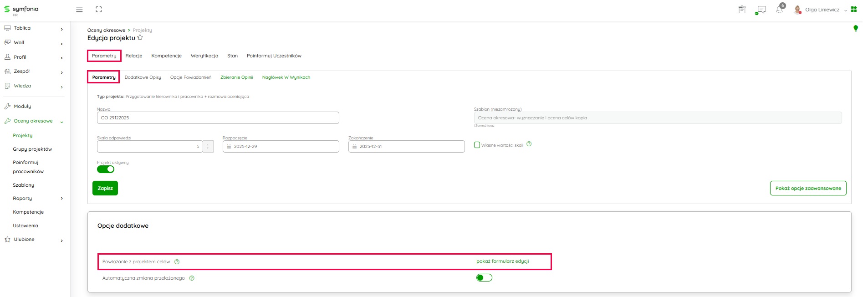868x297 pixels.
Task: Disable the Projekt aktywny toggle
Action: [106, 169]
